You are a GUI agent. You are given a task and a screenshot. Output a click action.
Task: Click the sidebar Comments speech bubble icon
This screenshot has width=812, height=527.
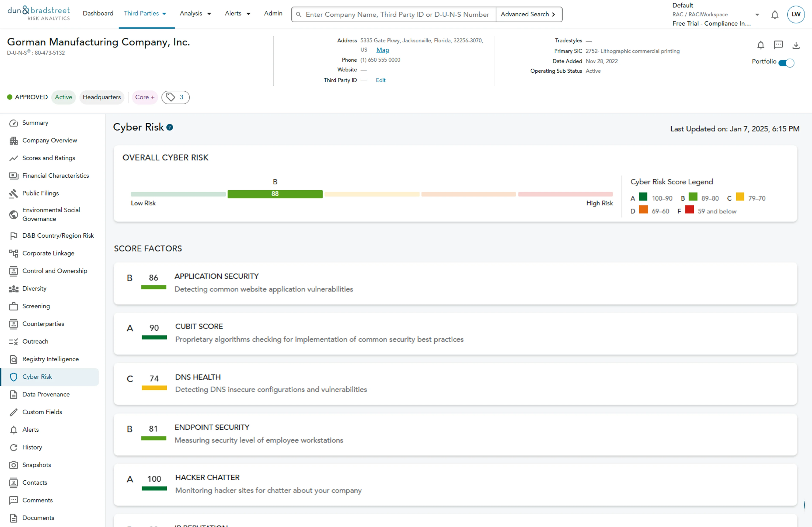[14, 500]
